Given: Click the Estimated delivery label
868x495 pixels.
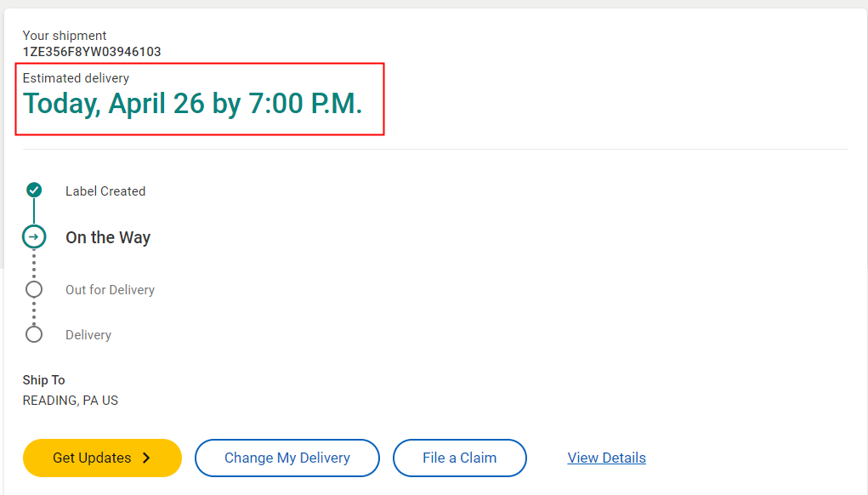Looking at the screenshot, I should (x=76, y=78).
